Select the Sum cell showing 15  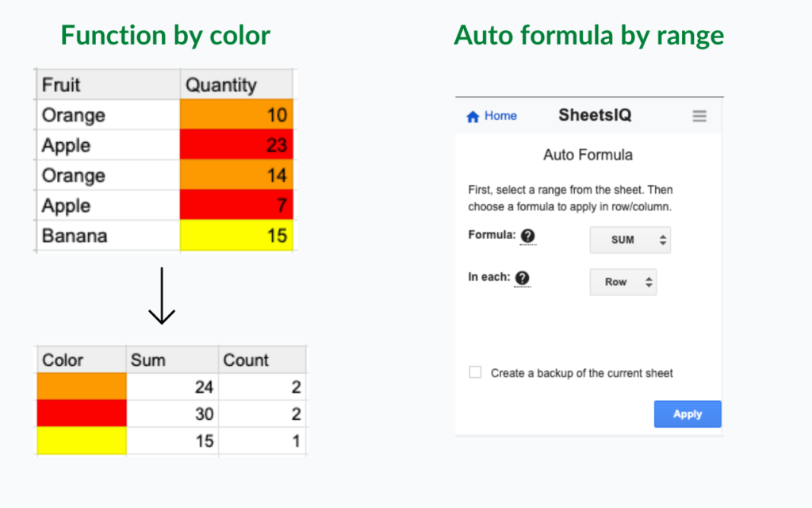coord(172,441)
